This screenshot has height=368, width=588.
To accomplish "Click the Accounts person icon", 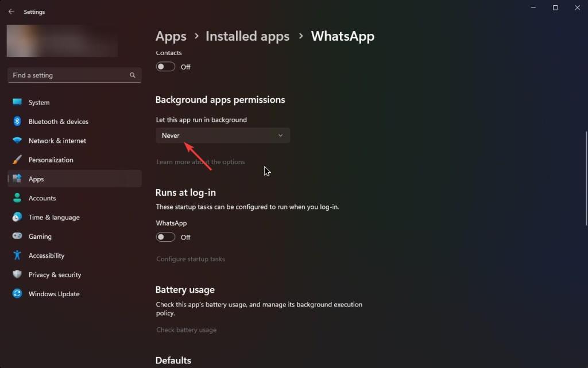I will (17, 198).
